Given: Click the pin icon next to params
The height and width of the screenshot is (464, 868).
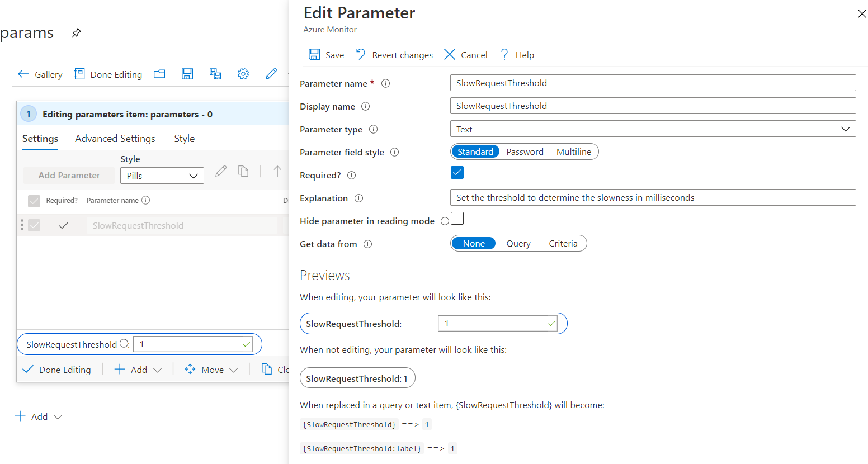Looking at the screenshot, I should (77, 33).
